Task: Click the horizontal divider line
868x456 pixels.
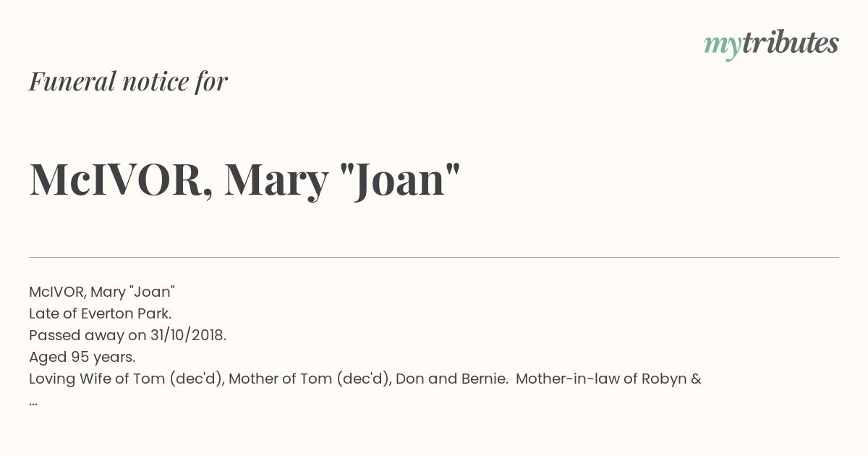Action: pos(434,257)
